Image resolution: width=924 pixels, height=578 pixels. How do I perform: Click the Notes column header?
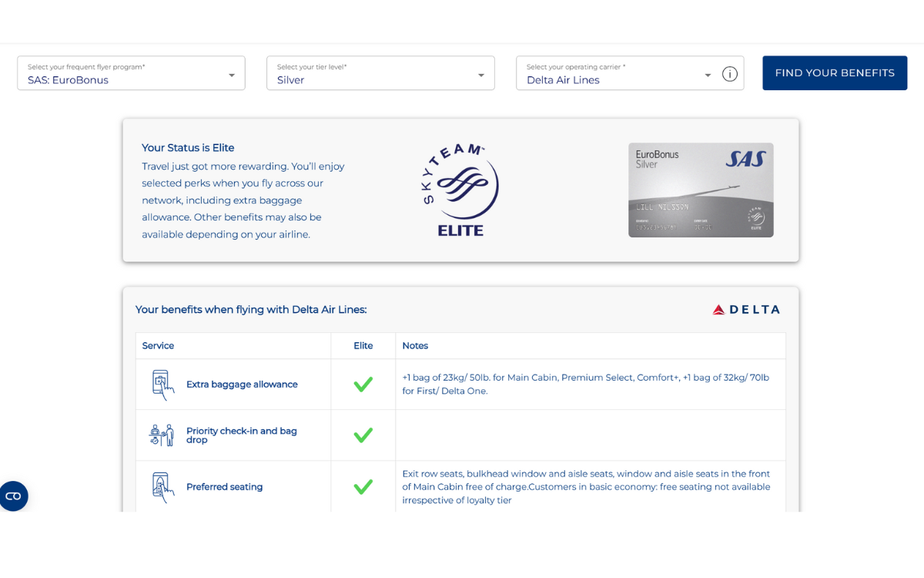pyautogui.click(x=415, y=346)
